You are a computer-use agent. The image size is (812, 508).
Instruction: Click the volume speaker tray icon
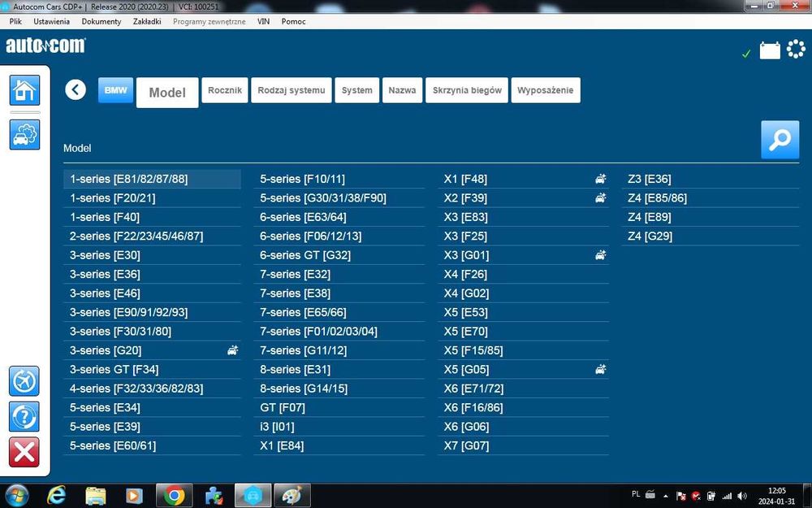[x=742, y=496]
